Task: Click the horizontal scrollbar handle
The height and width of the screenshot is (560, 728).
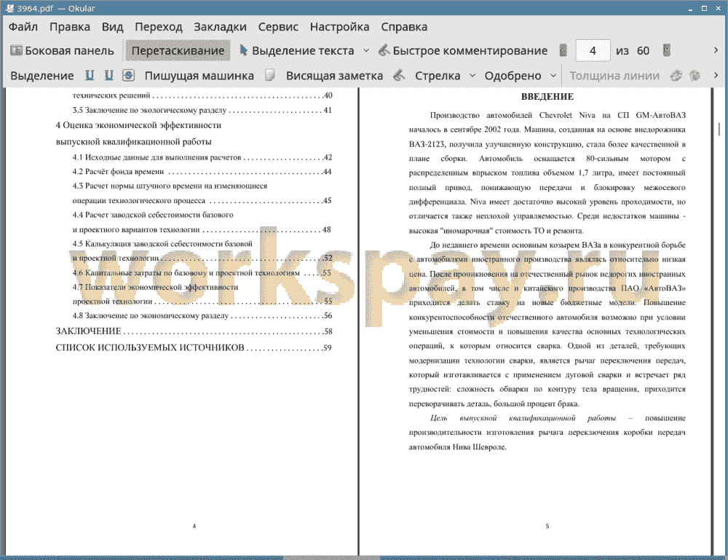Action: tap(331, 558)
